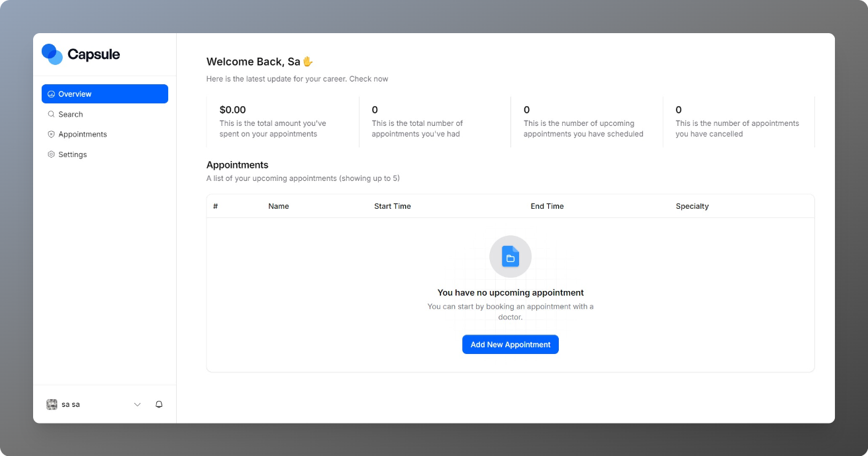Click the Search magnifier icon

point(51,114)
